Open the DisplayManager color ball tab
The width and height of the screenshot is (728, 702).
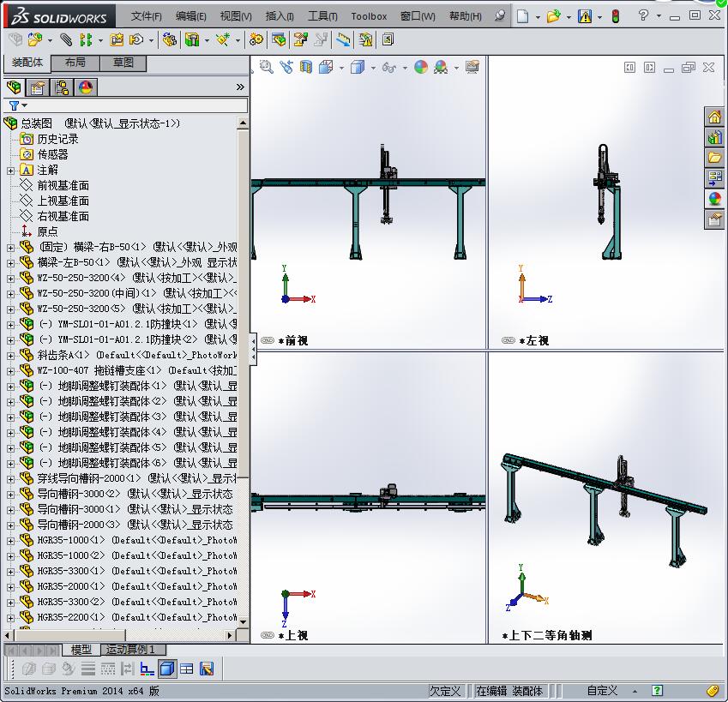(x=86, y=87)
